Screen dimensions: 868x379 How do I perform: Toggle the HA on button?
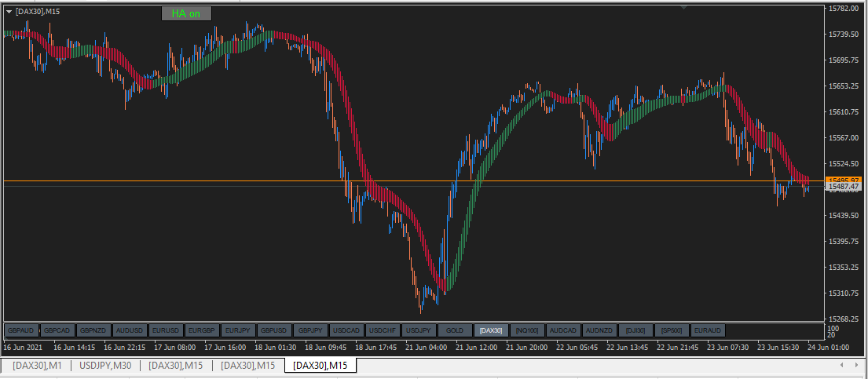pos(186,14)
